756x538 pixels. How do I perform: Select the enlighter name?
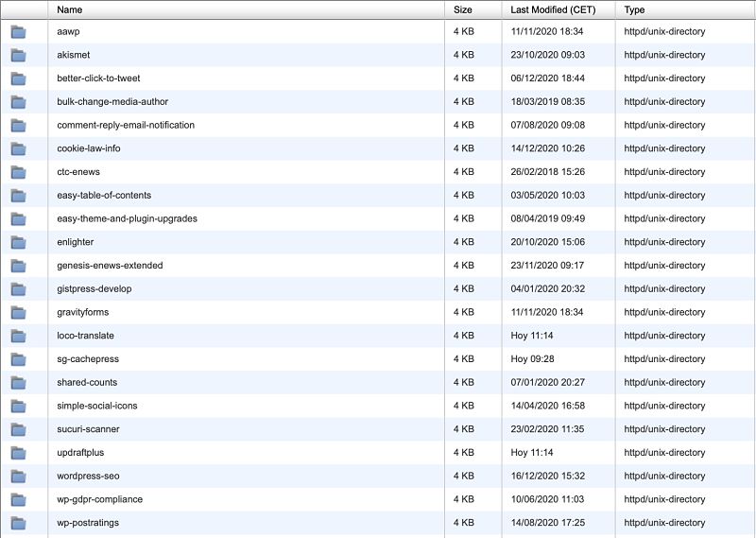76,242
